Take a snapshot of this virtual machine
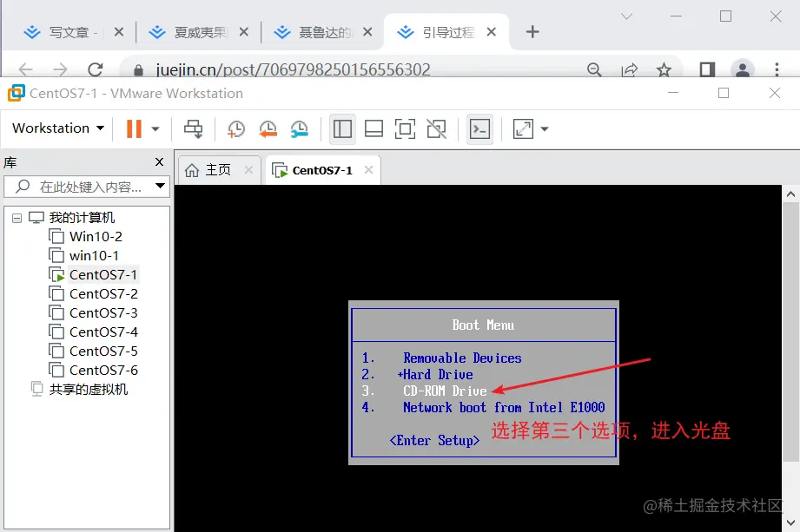Screen dimensions: 800x532 tap(236, 129)
